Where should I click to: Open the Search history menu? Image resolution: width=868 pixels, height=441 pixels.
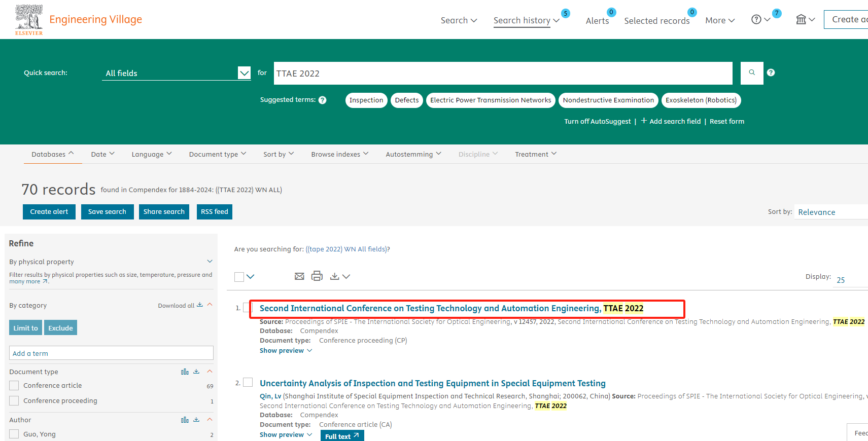(527, 20)
